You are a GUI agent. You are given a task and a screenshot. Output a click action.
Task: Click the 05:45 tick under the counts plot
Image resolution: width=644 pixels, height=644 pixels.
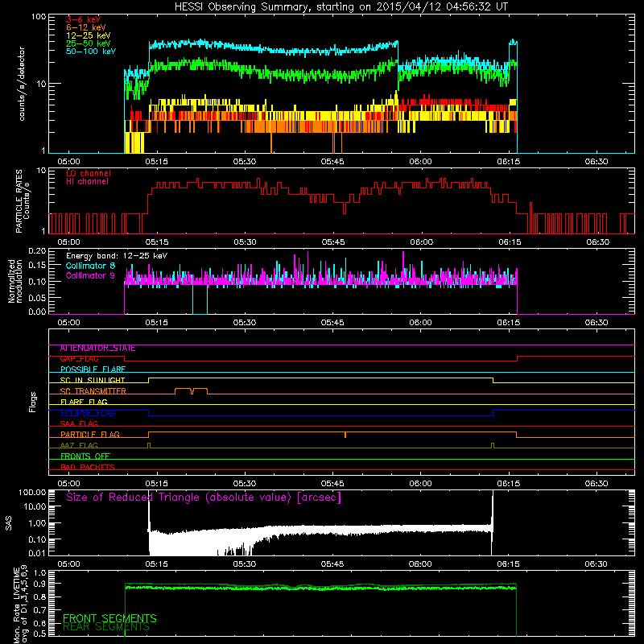point(332,162)
